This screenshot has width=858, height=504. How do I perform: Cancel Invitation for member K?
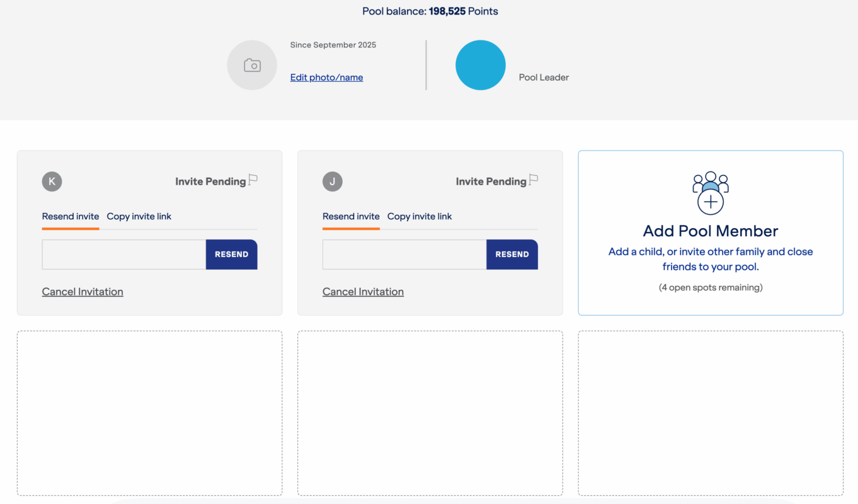[x=83, y=292]
